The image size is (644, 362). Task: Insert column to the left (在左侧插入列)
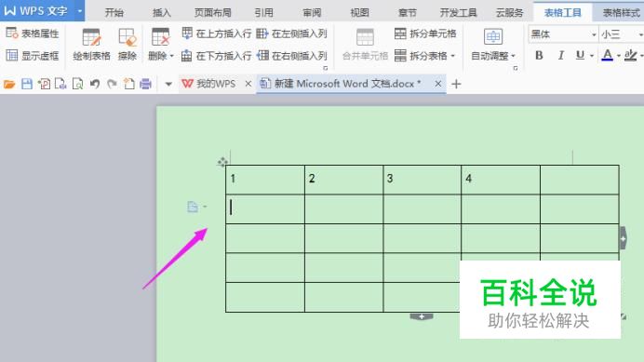[x=291, y=34]
